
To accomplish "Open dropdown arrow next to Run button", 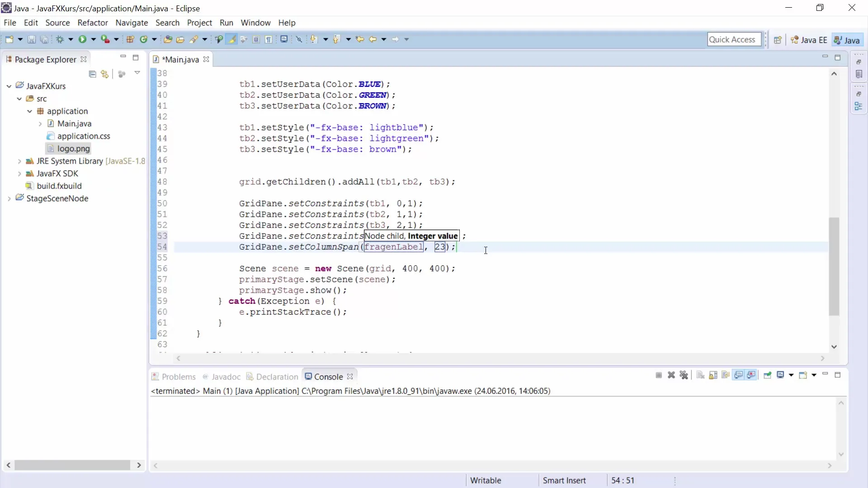I will [94, 39].
